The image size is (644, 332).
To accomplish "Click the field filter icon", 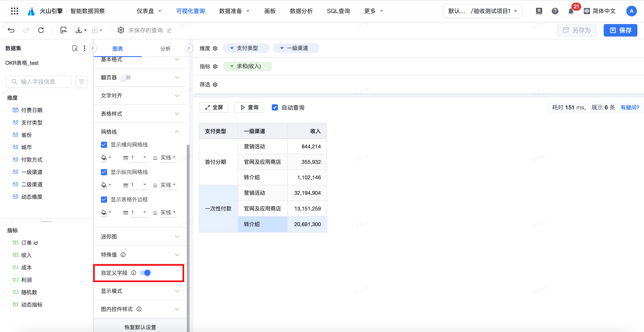I will (x=81, y=82).
